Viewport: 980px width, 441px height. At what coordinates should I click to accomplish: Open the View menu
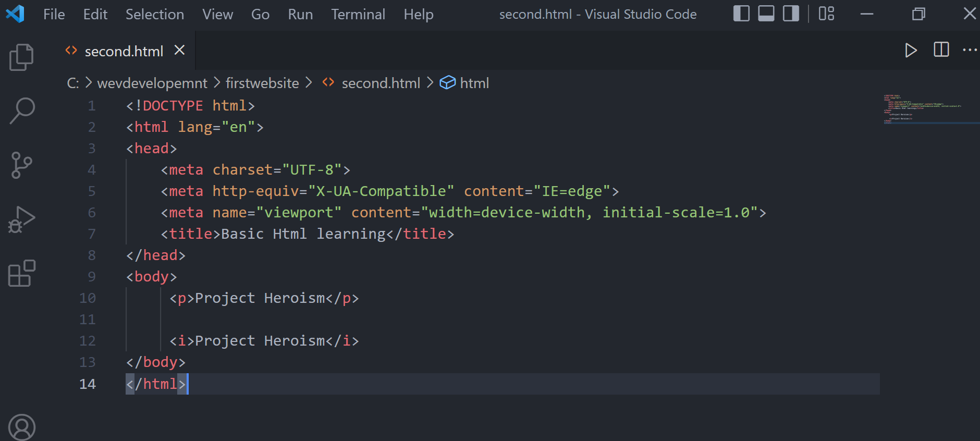pos(218,14)
